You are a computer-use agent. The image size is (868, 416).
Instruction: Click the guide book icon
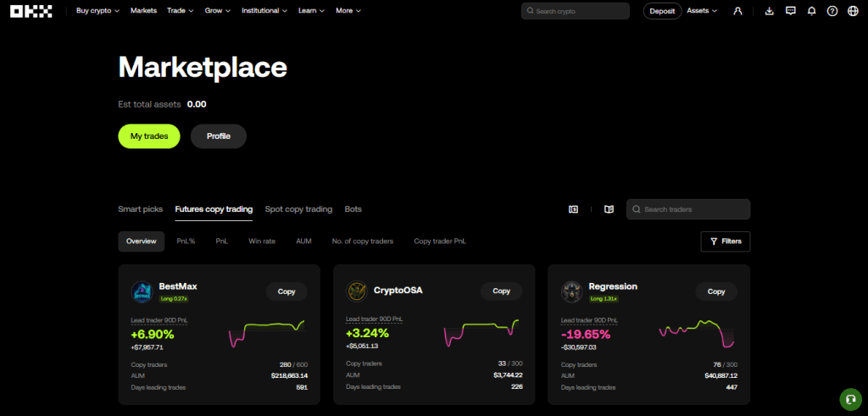pos(609,209)
